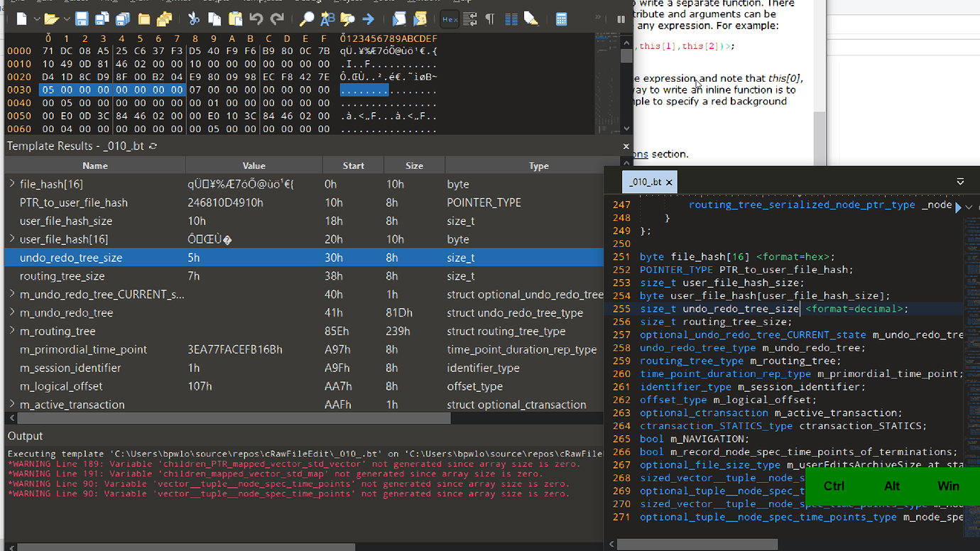
Task: Select the Highlighting pencil tool
Action: [x=533, y=19]
